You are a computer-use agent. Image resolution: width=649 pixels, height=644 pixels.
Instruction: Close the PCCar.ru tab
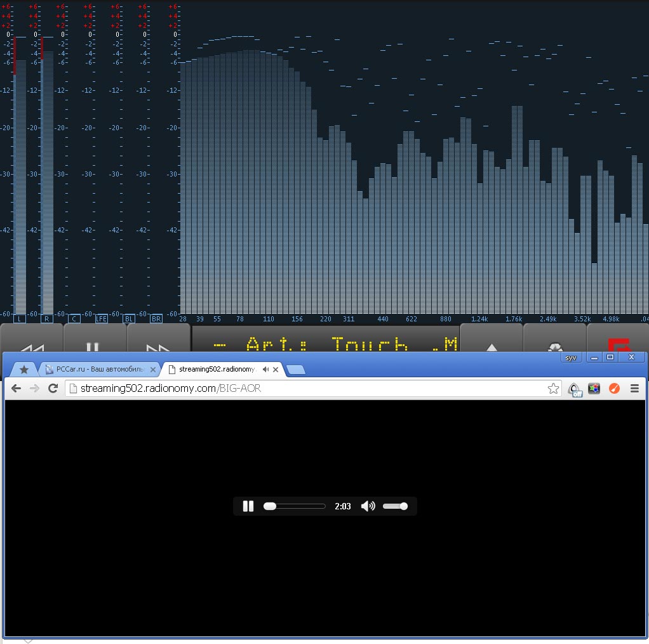point(153,369)
